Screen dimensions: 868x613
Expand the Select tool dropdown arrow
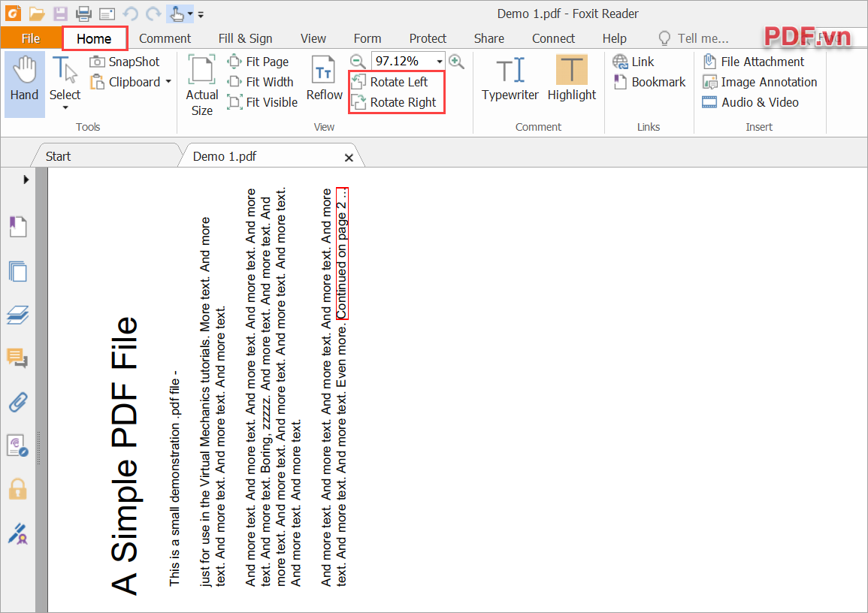(x=65, y=107)
